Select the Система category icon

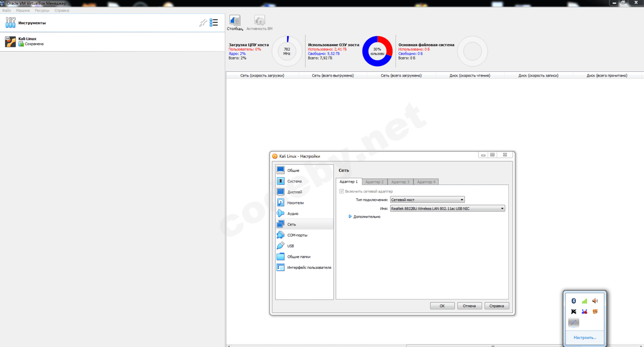tap(281, 181)
